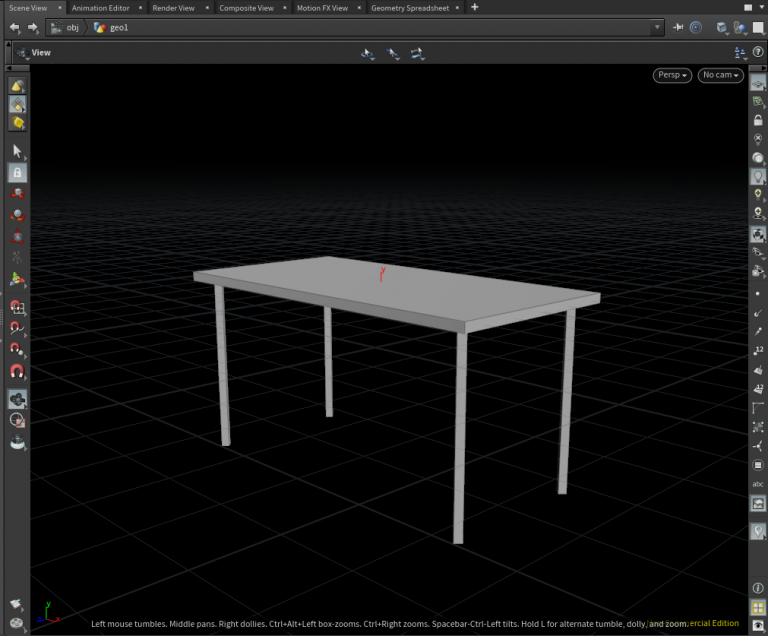This screenshot has width=768, height=636.
Task: Click the pin icon in path bar
Action: click(x=679, y=28)
